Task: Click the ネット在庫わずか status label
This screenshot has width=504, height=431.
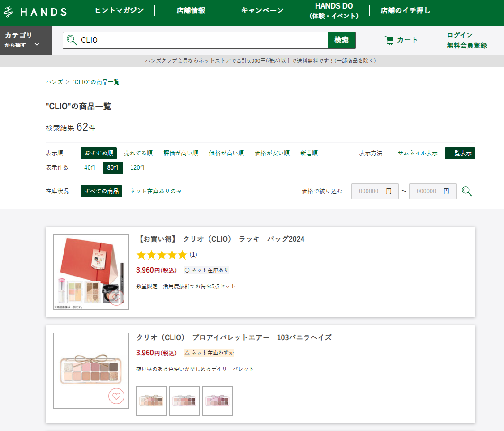Action: [x=209, y=353]
